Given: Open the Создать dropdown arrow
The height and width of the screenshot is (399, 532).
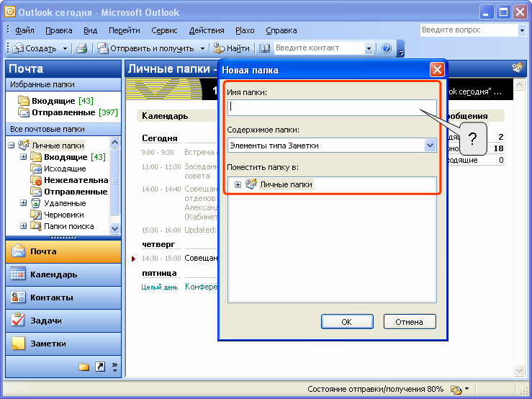Looking at the screenshot, I should click(x=65, y=48).
